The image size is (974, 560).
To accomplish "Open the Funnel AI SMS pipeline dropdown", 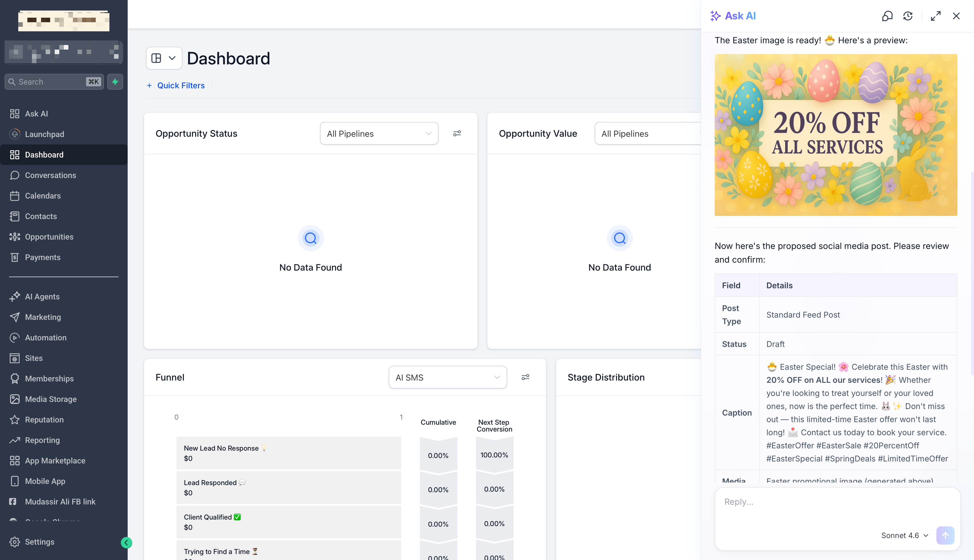I will point(448,377).
